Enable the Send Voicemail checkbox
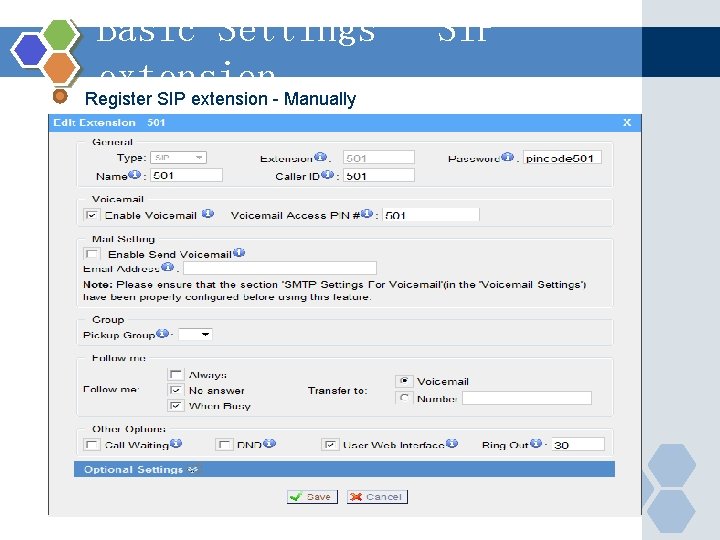 click(92, 254)
